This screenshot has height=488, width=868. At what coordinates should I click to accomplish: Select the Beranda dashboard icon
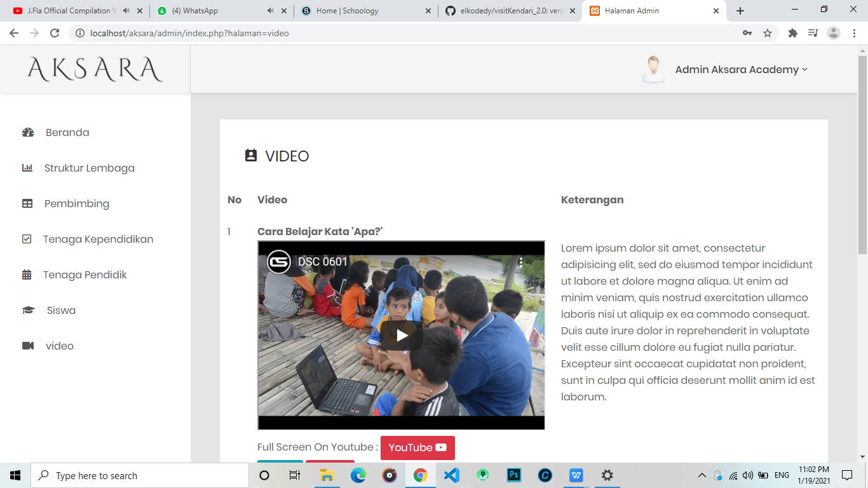click(28, 132)
